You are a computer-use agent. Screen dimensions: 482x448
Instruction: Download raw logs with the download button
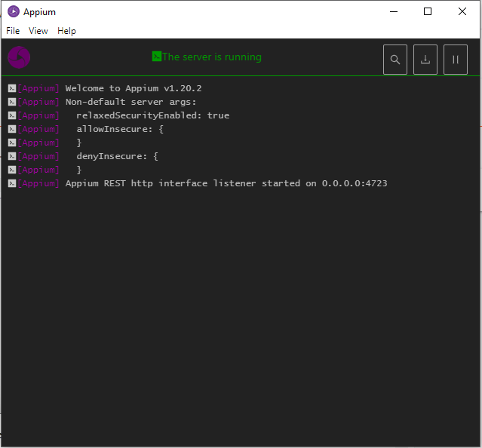pyautogui.click(x=425, y=60)
